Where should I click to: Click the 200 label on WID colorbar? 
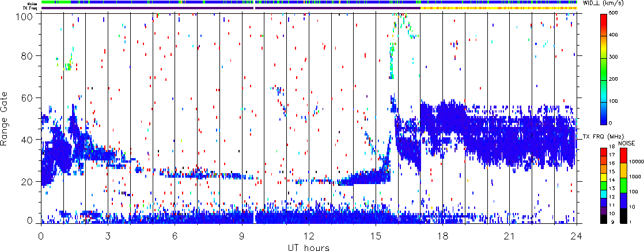coord(615,80)
